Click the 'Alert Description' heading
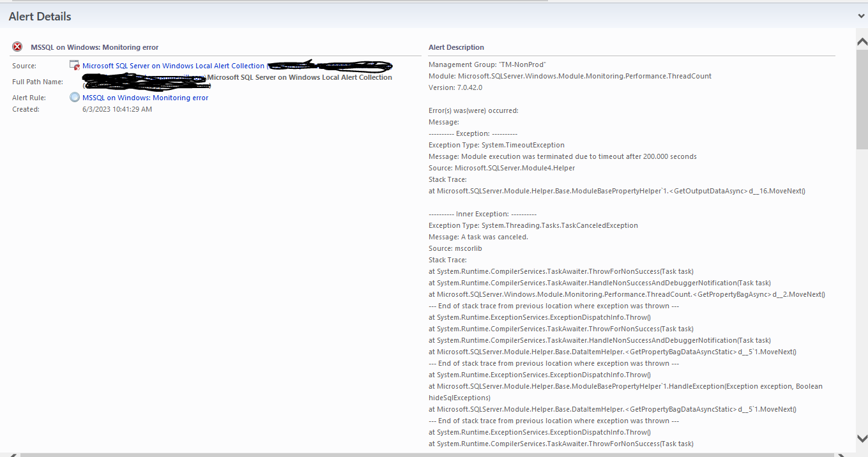The width and height of the screenshot is (868, 457). [x=456, y=47]
